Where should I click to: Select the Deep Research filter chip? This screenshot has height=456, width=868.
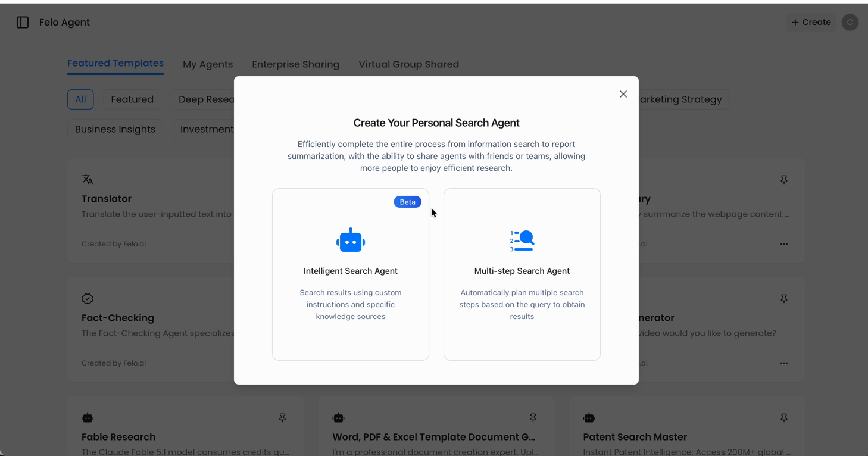tap(203, 99)
